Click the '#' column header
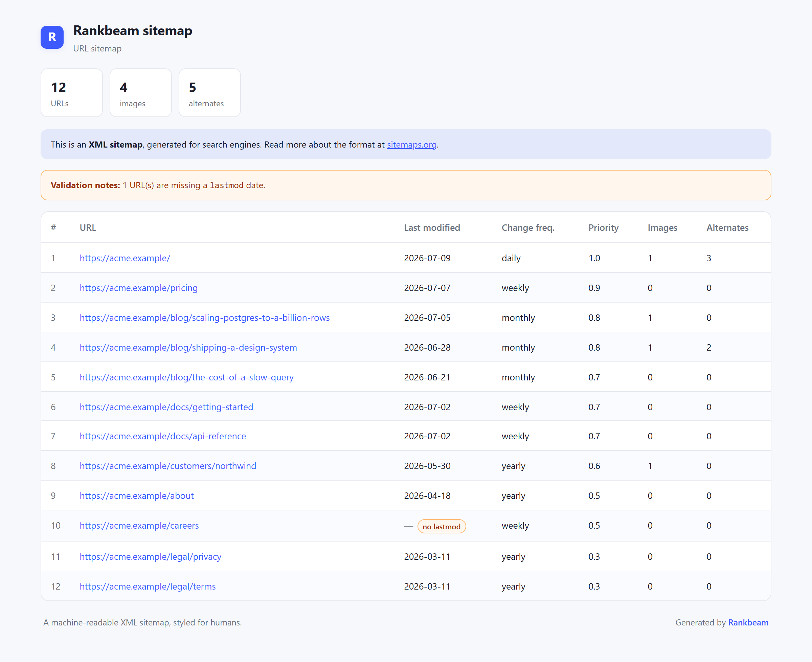The image size is (812, 662). pyautogui.click(x=53, y=228)
